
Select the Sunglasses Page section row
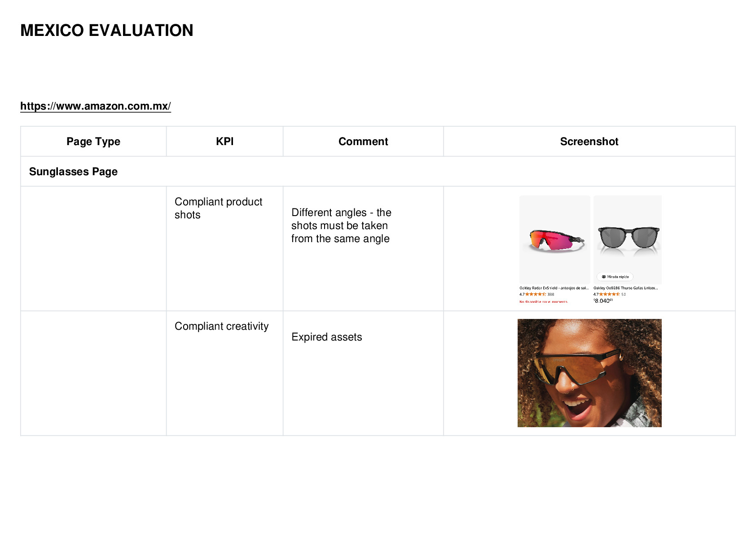pyautogui.click(x=378, y=172)
